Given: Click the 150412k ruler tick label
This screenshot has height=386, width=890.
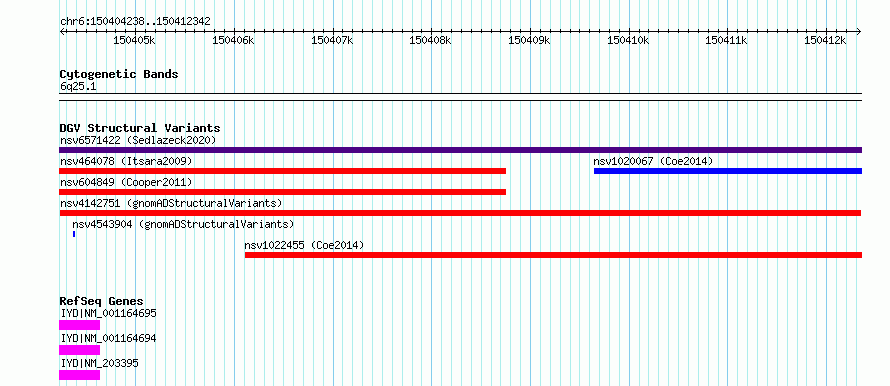Looking at the screenshot, I should coord(826,41).
